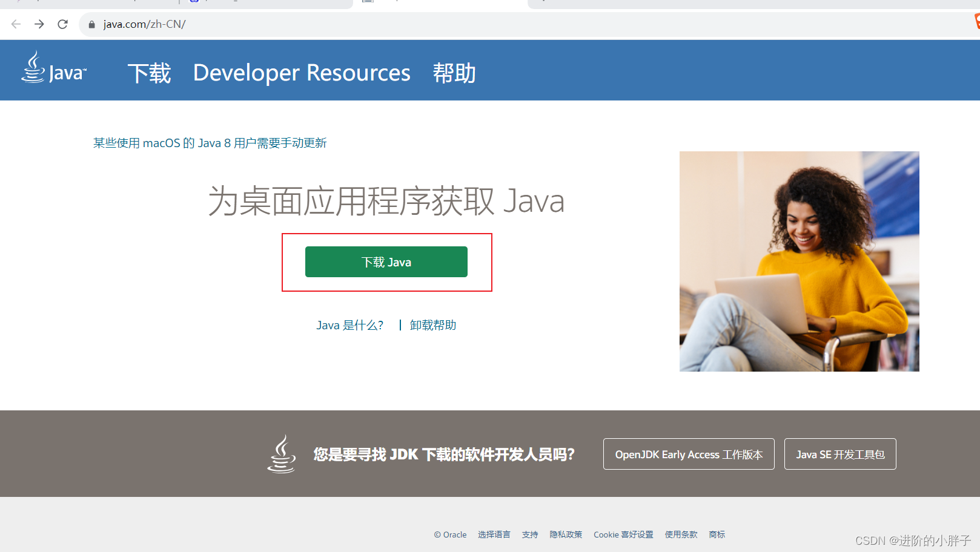Click the Java coffee cup icon near the JDK banner

click(282, 454)
